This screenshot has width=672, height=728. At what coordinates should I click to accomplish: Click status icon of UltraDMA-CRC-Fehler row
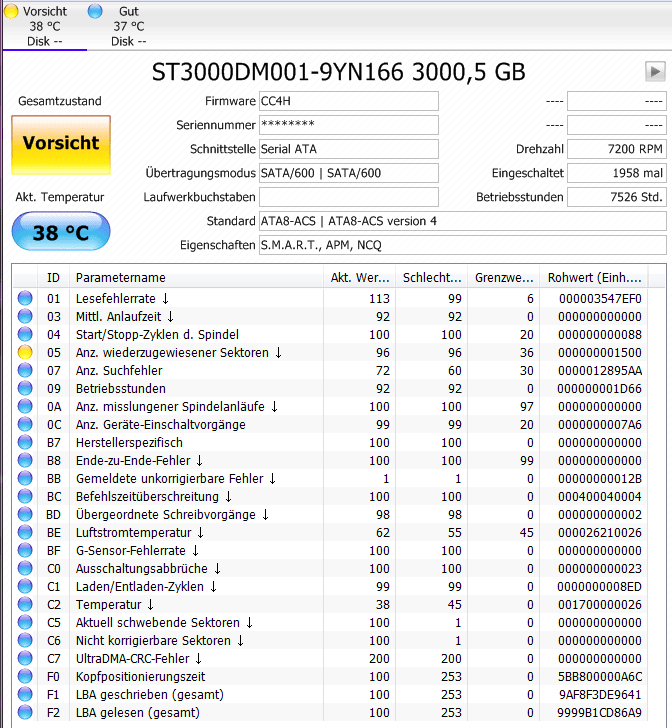click(25, 658)
